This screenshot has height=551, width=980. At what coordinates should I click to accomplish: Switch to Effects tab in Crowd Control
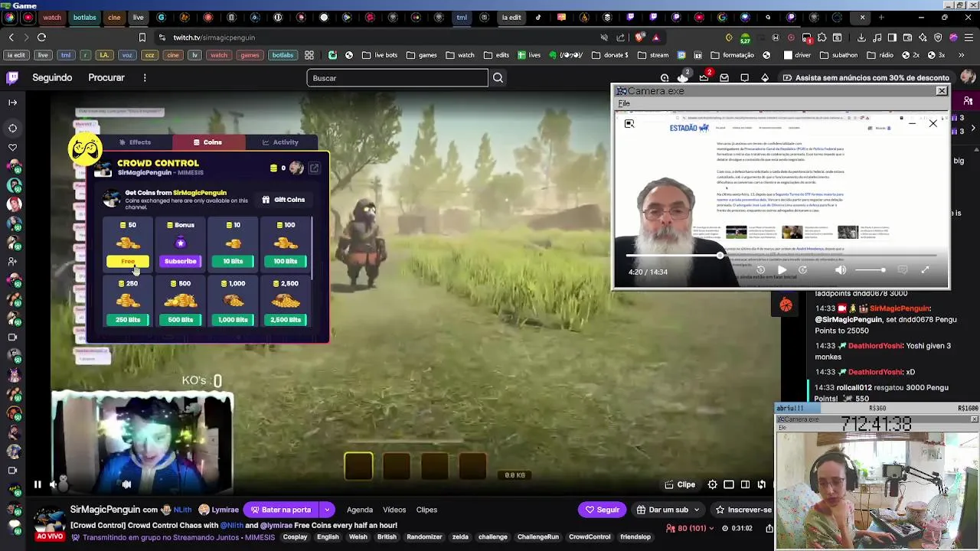coord(135,142)
